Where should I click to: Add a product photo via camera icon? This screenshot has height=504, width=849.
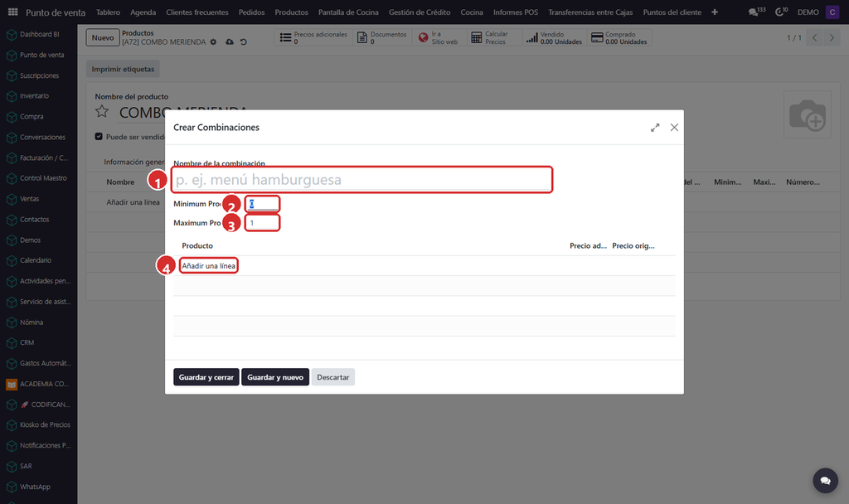[808, 114]
